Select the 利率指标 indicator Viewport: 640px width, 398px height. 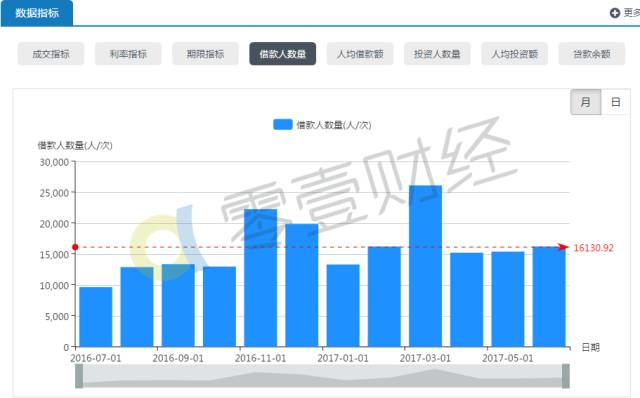pos(128,54)
